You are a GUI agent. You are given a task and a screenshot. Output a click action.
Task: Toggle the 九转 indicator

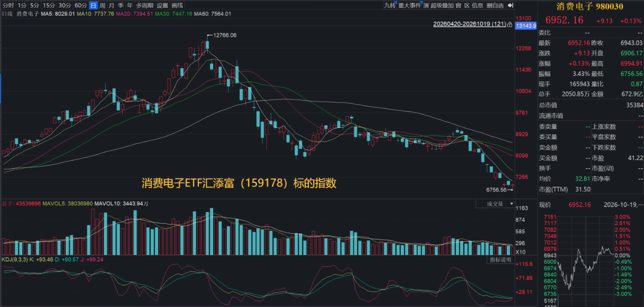tap(390, 5)
